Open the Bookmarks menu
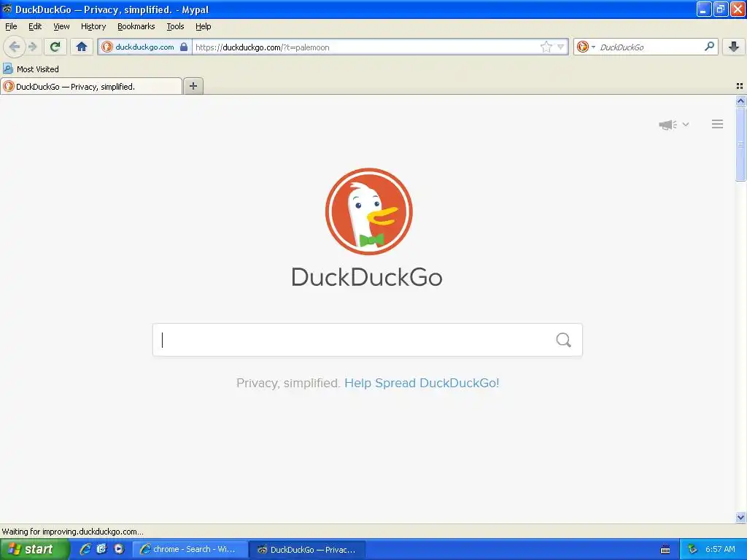 click(136, 27)
